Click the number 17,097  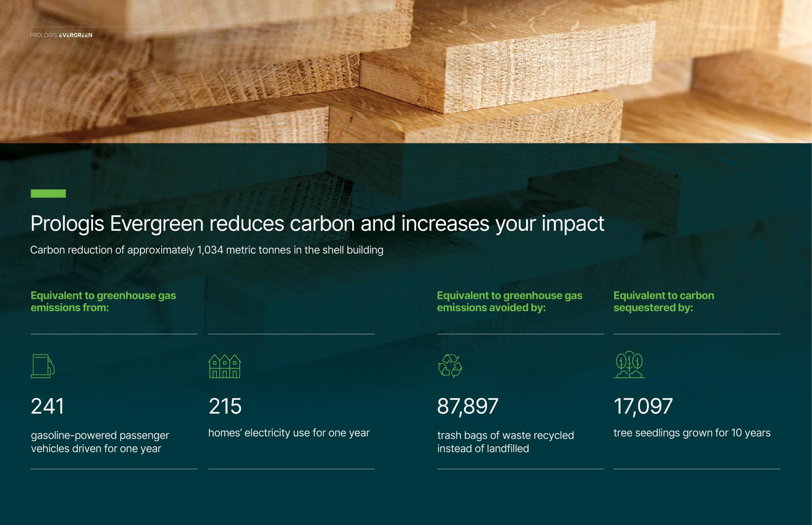pos(643,407)
